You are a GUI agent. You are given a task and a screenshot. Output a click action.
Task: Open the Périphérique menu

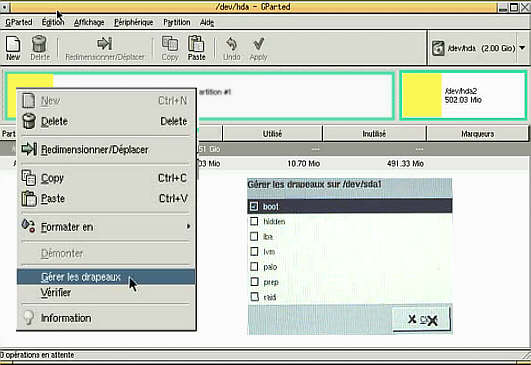pyautogui.click(x=133, y=22)
